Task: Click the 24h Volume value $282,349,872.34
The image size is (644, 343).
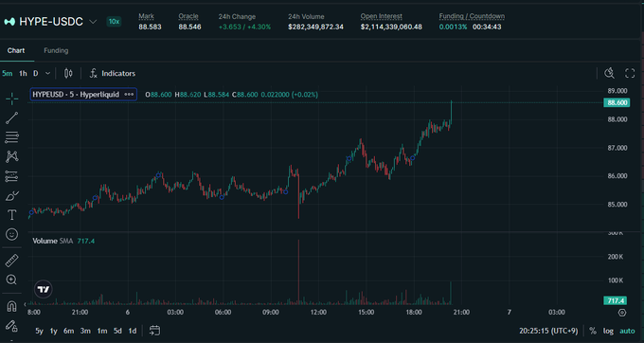Action: coord(315,27)
